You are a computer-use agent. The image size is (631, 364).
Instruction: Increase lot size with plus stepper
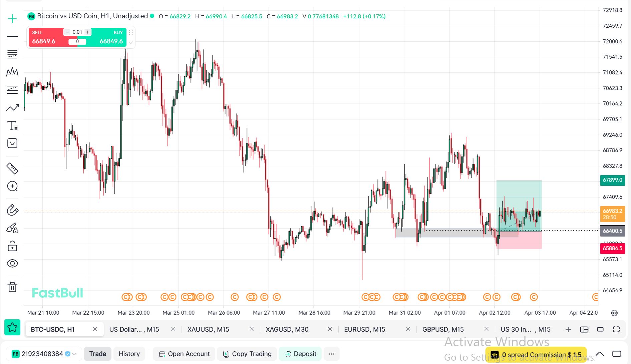click(x=88, y=32)
